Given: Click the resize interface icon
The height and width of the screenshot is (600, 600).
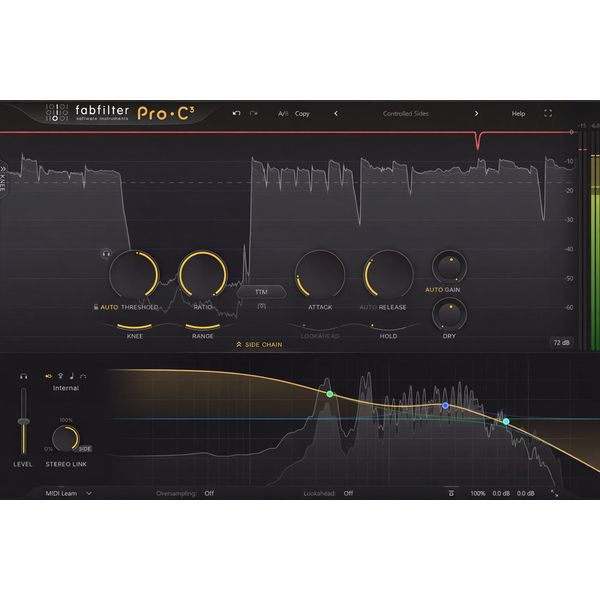Looking at the screenshot, I should [554, 493].
